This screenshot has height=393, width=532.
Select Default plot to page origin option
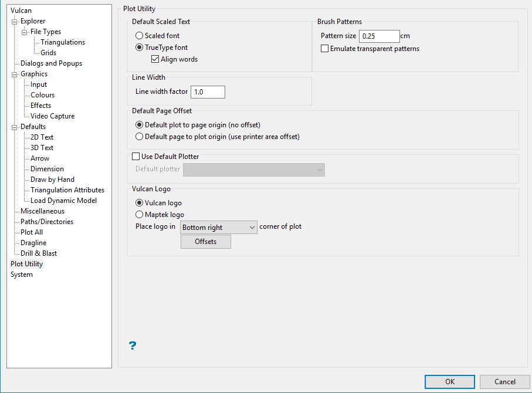[139, 125]
